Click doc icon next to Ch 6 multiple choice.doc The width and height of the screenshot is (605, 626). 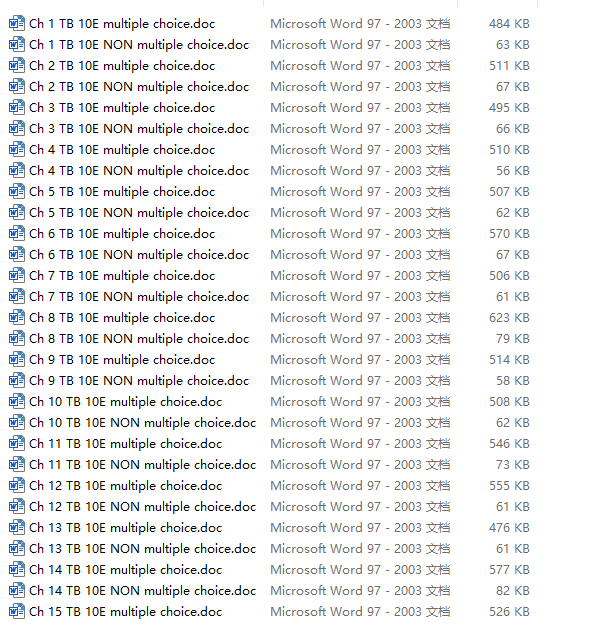tap(16, 234)
